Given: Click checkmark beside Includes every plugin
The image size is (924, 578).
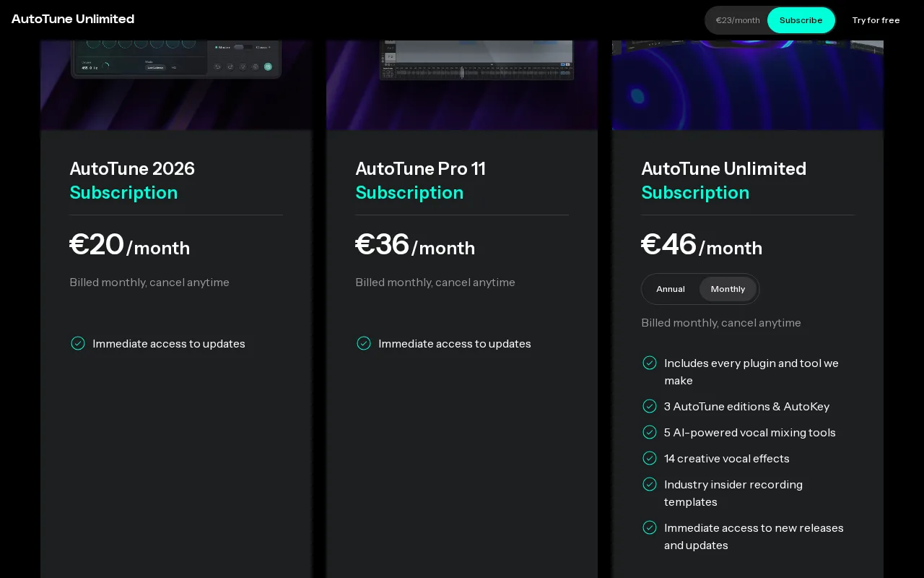Looking at the screenshot, I should [650, 363].
